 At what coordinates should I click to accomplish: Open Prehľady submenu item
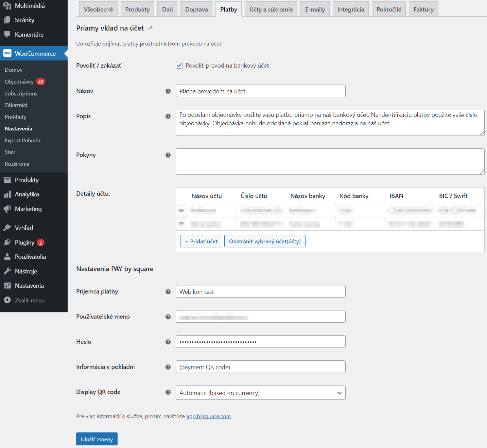click(15, 117)
